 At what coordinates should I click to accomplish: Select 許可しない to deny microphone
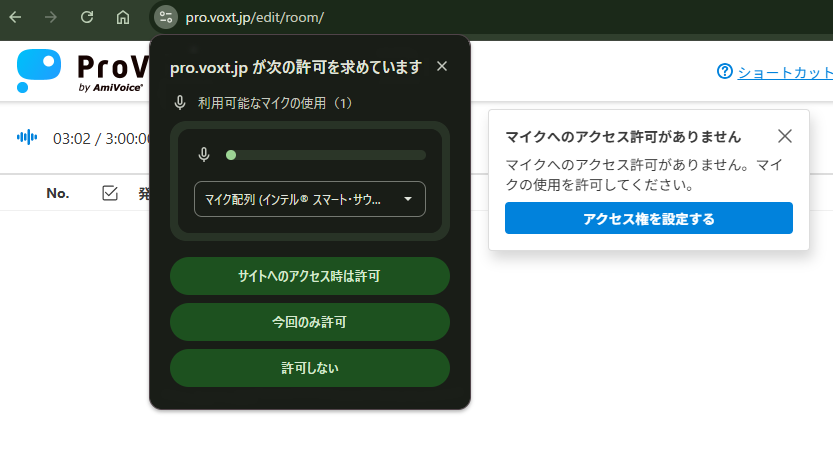tap(310, 368)
